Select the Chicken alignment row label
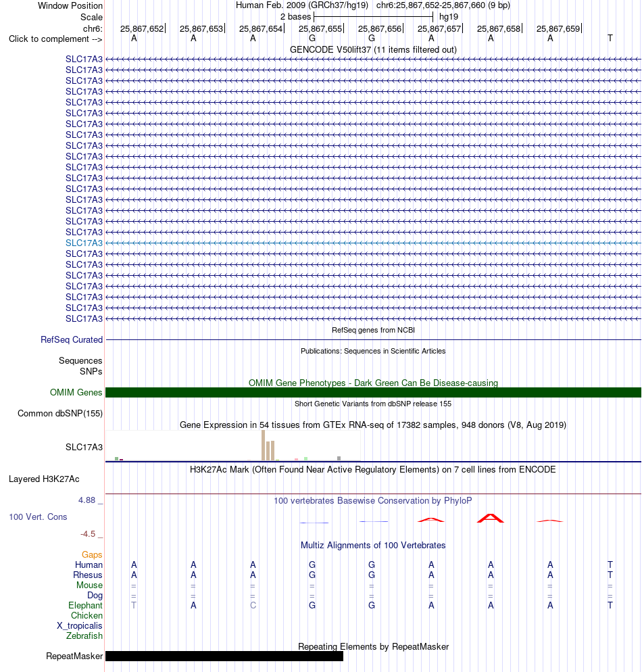The height and width of the screenshot is (672, 642). point(87,615)
